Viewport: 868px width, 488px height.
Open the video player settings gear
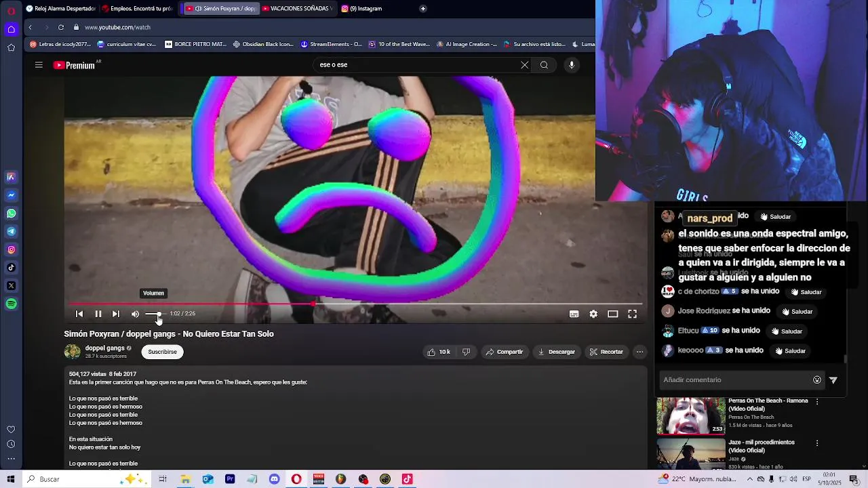point(593,314)
